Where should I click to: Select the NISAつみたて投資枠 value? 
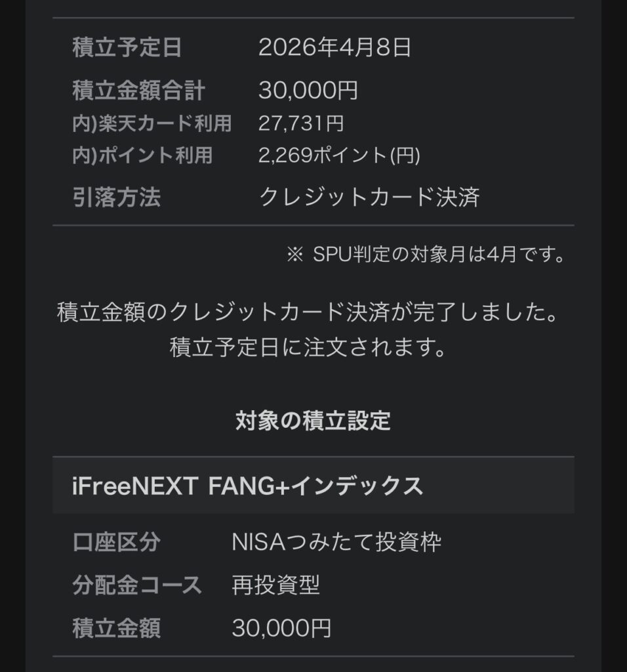pos(336,543)
